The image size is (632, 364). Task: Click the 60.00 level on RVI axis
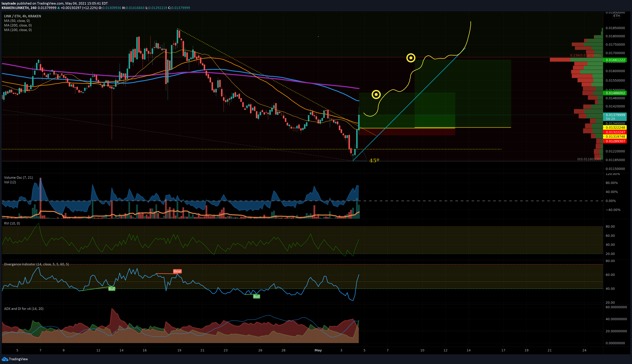pos(610,235)
